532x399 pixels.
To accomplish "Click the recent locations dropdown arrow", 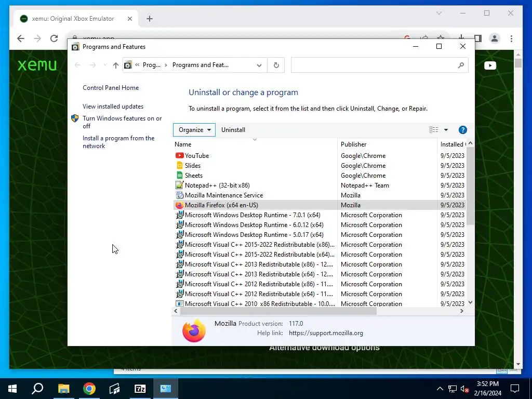I will (x=105, y=65).
